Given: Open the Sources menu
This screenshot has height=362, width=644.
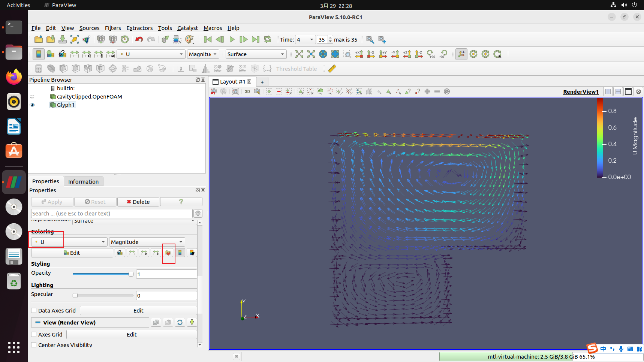Looking at the screenshot, I should pos(89,28).
